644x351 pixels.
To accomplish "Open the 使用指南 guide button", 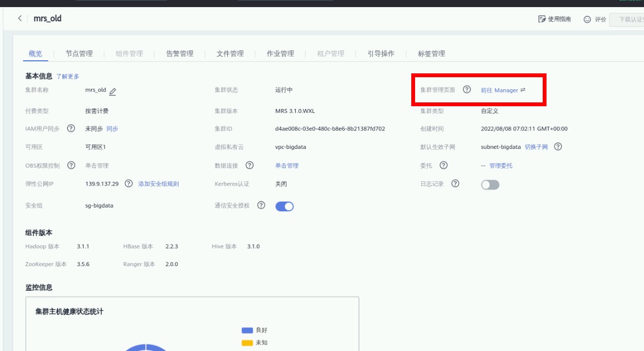I will pyautogui.click(x=554, y=19).
